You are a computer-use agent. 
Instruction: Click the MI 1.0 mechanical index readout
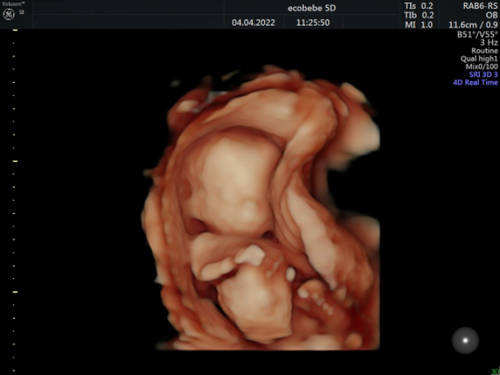coord(419,25)
